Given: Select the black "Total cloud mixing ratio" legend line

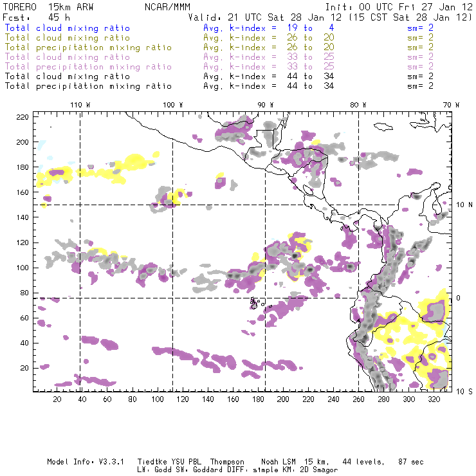Looking at the screenshot, I should [x=68, y=76].
